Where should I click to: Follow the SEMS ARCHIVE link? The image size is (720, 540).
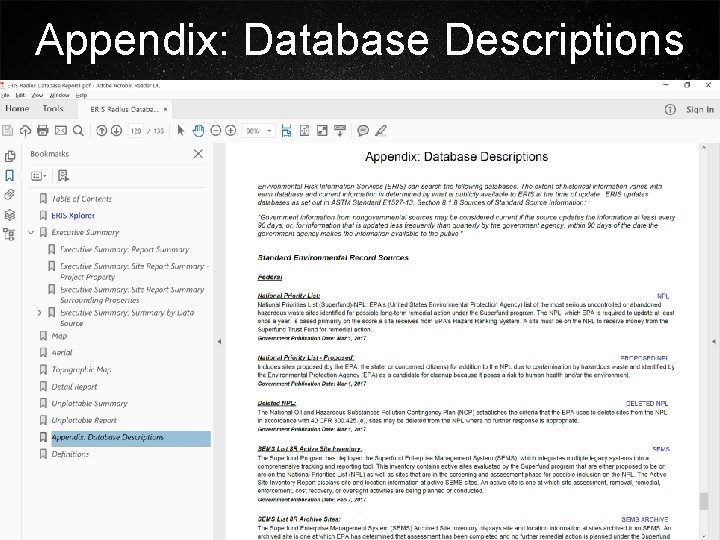pyautogui.click(x=645, y=519)
